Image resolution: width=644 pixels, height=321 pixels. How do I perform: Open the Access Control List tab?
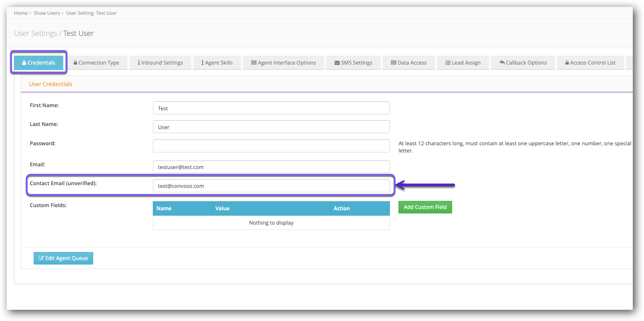click(591, 63)
